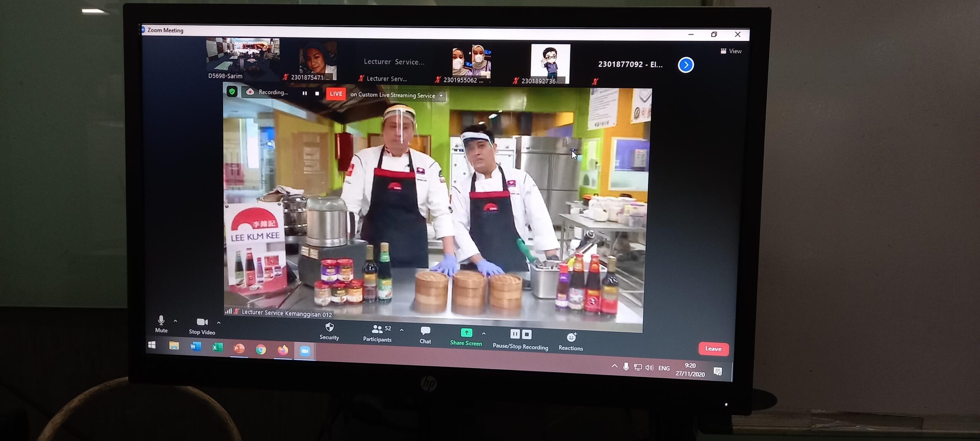
Task: Open clock showing 27/11/2020
Action: (690, 370)
